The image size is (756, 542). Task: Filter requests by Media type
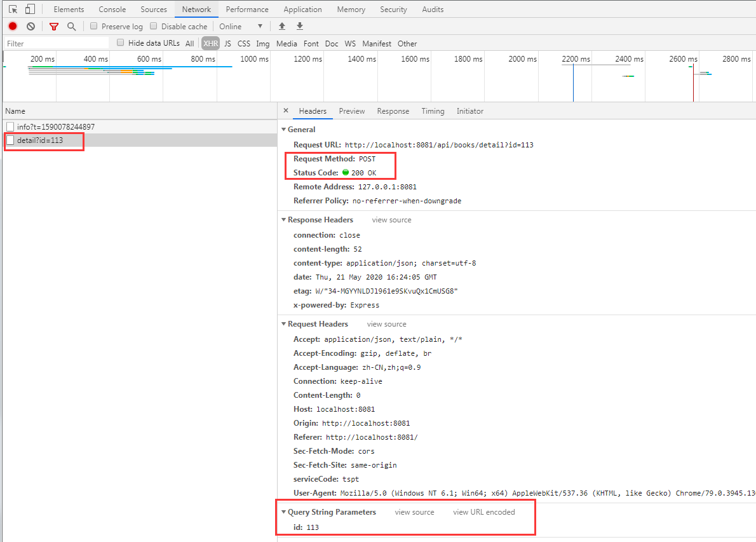point(287,43)
